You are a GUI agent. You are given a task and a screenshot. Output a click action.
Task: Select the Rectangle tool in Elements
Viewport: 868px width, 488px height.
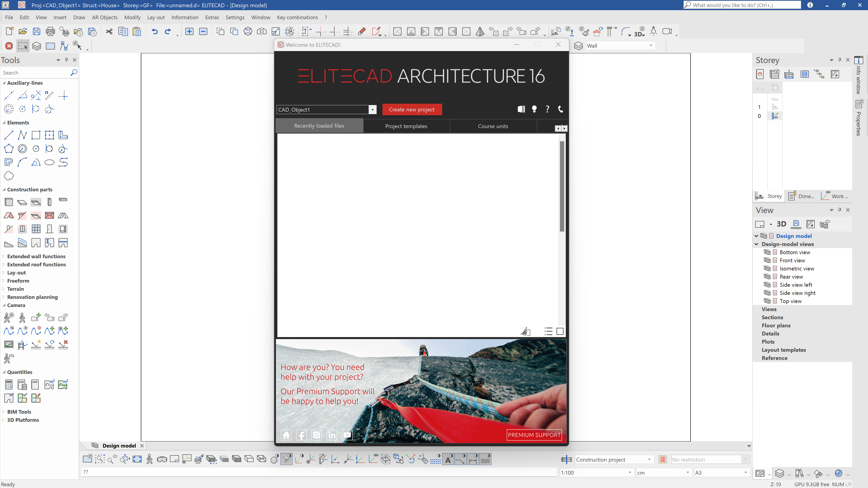point(36,135)
